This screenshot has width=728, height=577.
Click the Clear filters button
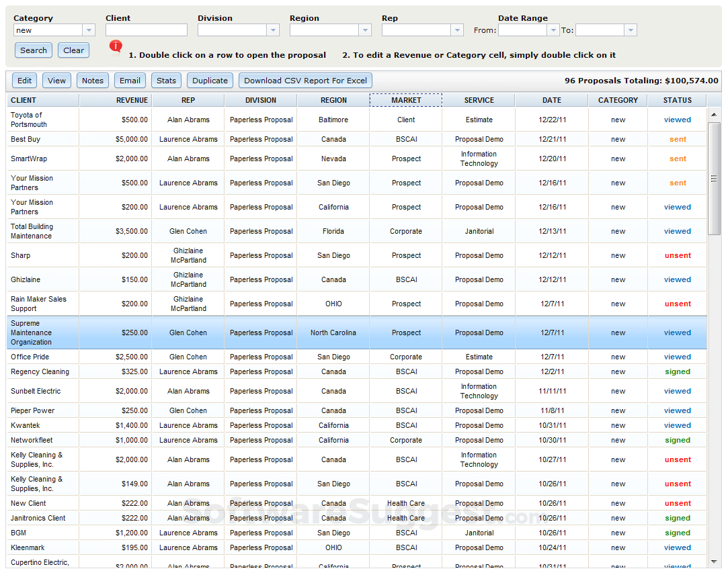point(73,50)
